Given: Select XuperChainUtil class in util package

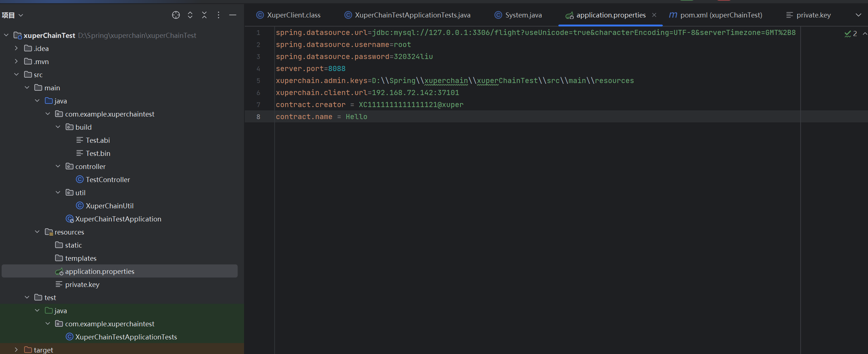Looking at the screenshot, I should pyautogui.click(x=109, y=206).
